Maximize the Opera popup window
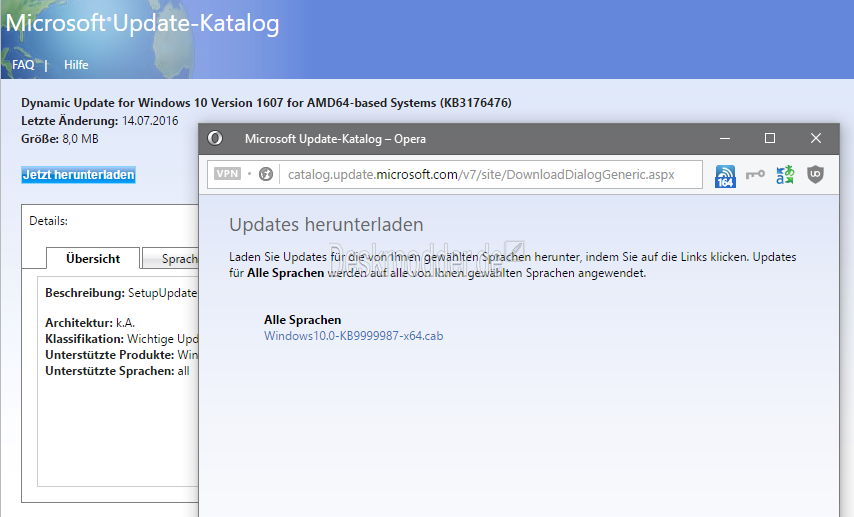The height and width of the screenshot is (517, 854). point(770,138)
